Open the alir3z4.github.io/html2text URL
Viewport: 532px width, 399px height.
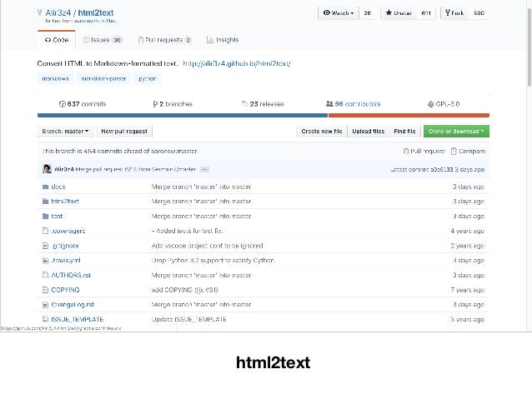(237, 63)
